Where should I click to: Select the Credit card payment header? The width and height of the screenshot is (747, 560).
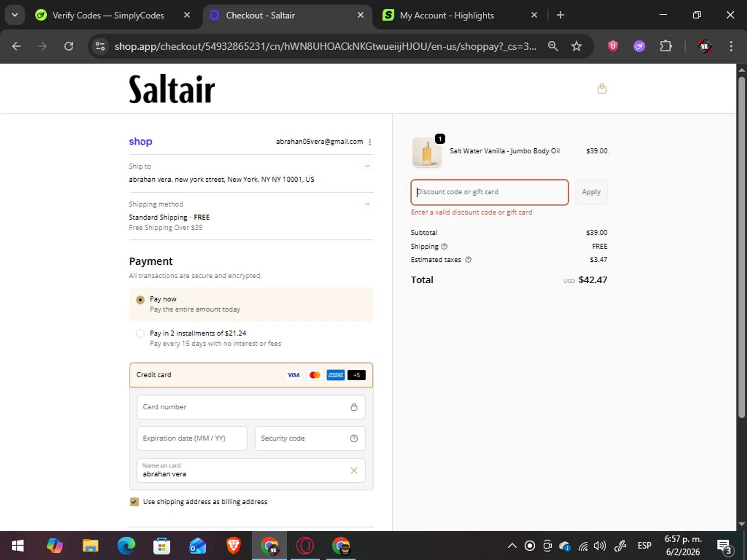pyautogui.click(x=251, y=375)
